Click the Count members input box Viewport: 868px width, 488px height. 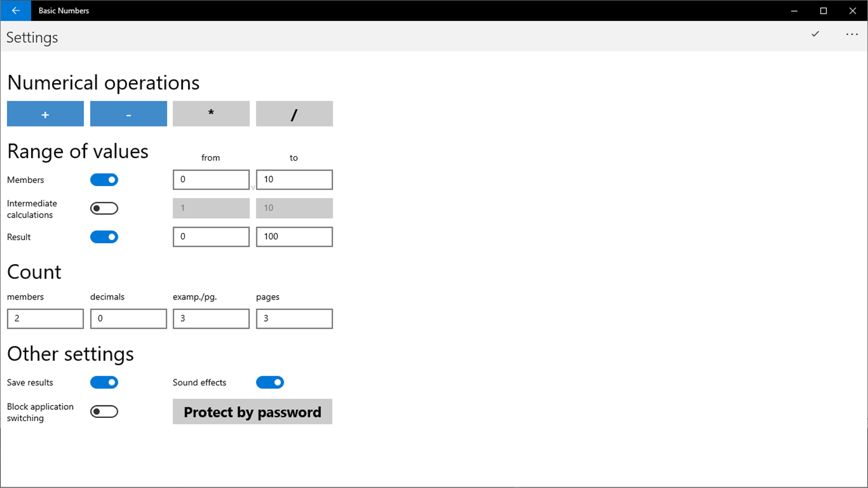click(x=45, y=319)
